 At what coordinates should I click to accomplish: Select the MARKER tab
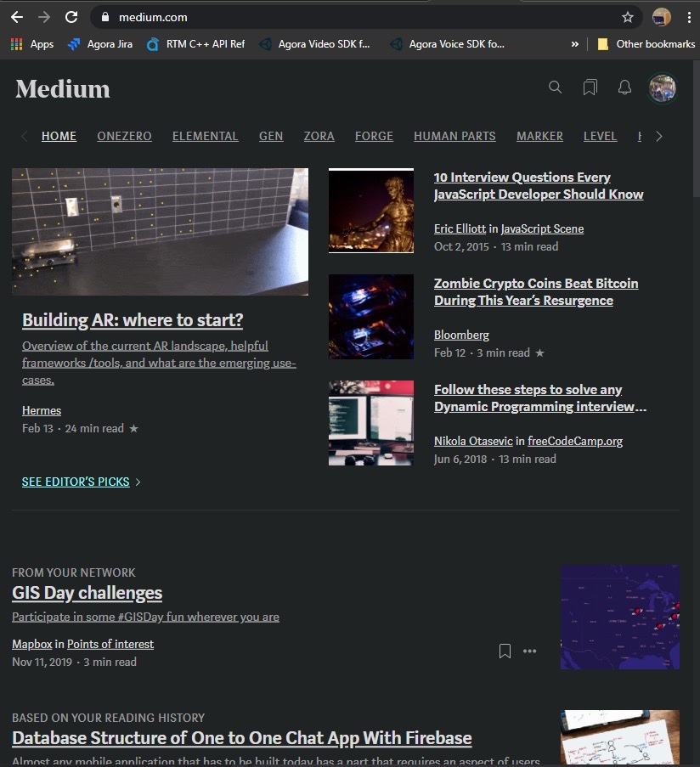[539, 136]
